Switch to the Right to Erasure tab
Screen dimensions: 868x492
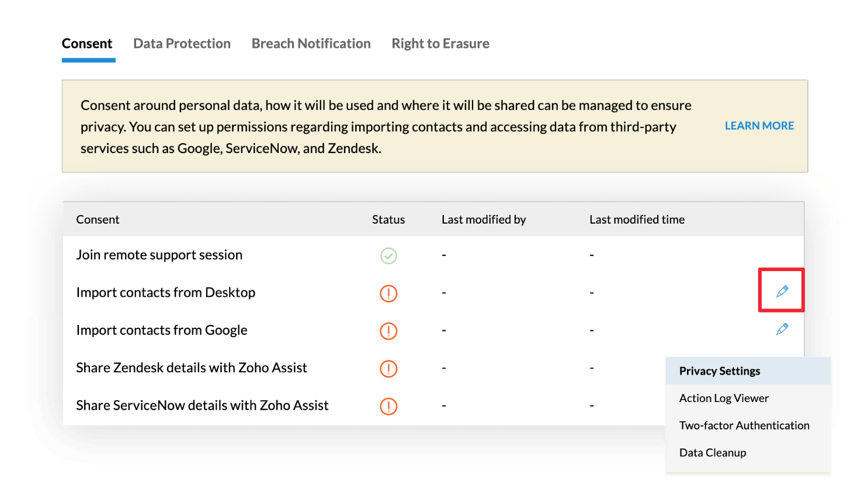pyautogui.click(x=440, y=43)
